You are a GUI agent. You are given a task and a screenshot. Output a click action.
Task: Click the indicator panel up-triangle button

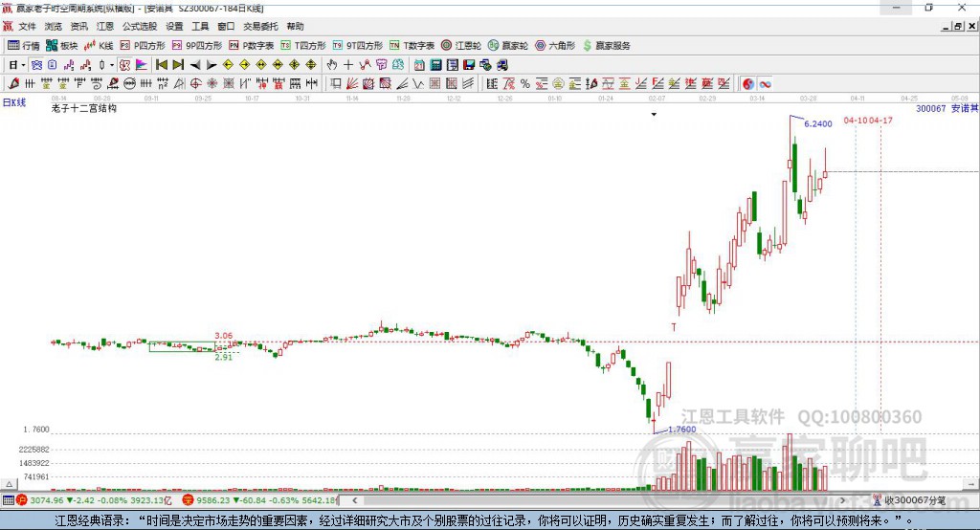[x=10, y=484]
